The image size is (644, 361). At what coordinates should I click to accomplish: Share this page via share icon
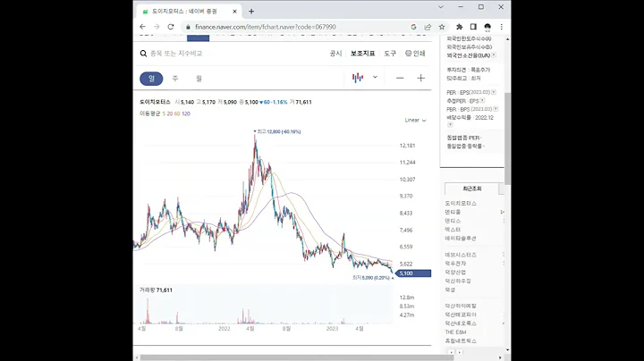pyautogui.click(x=428, y=27)
